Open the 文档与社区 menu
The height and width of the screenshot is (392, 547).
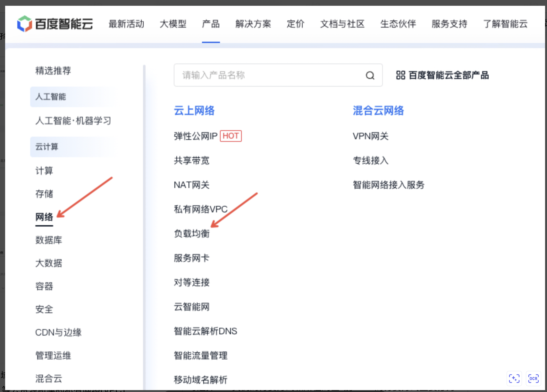(342, 24)
